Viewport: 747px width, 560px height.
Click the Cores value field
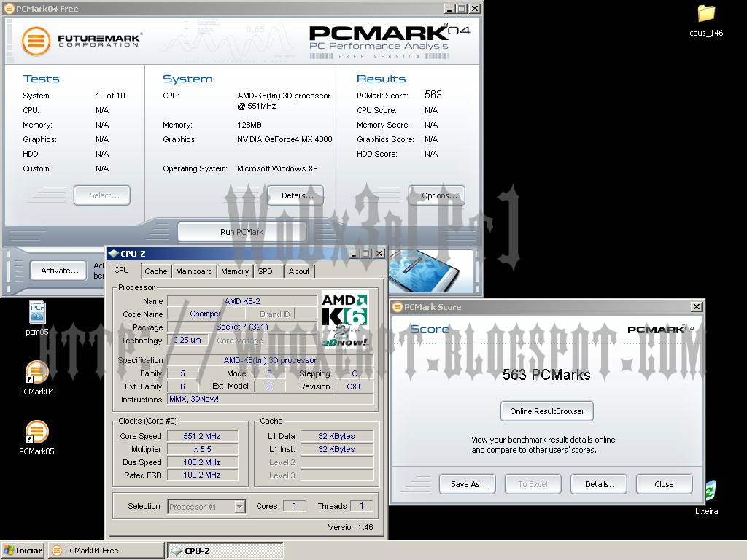tap(295, 506)
